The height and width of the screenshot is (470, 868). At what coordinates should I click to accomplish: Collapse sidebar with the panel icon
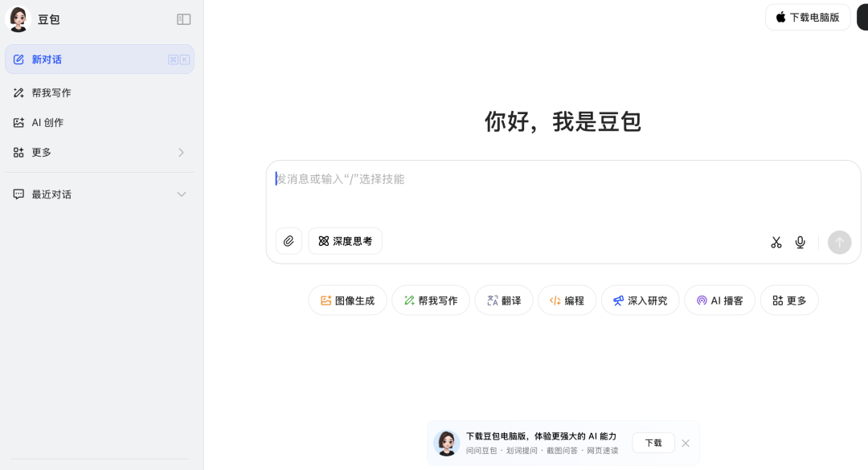pyautogui.click(x=184, y=19)
